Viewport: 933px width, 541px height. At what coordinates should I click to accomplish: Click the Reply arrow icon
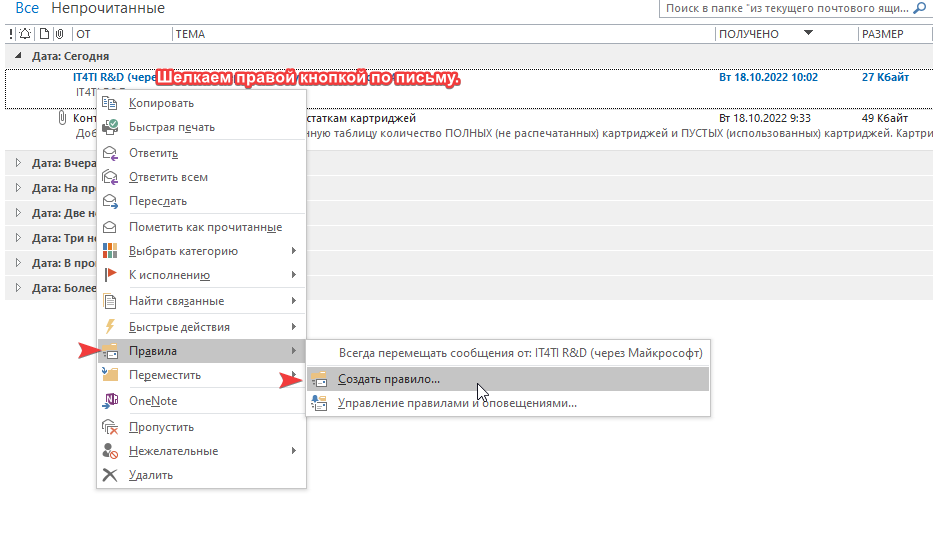click(x=111, y=153)
